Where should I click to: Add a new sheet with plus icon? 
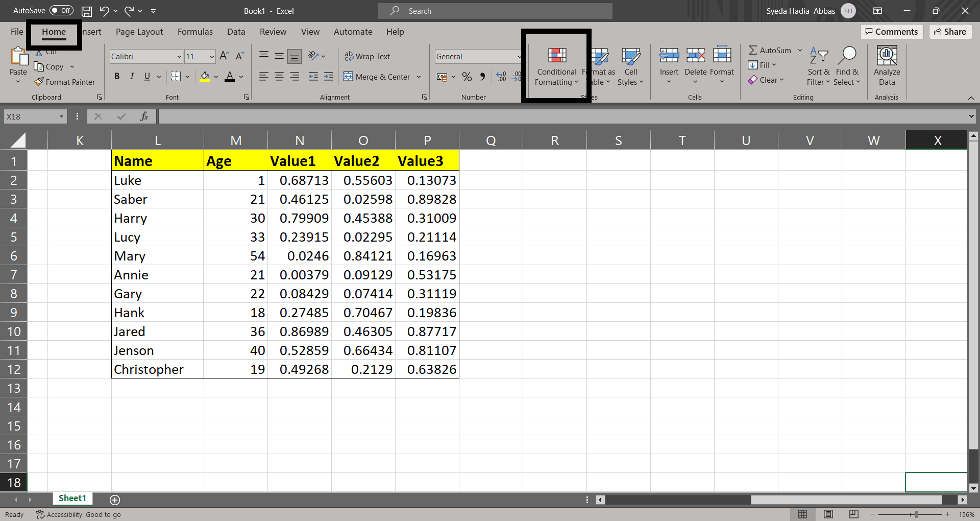115,500
